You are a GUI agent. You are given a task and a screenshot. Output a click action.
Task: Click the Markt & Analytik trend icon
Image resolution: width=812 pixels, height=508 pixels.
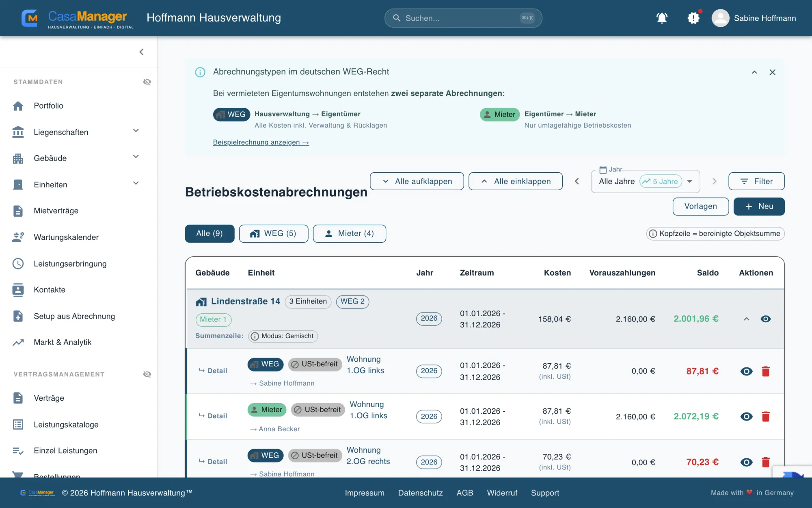pyautogui.click(x=18, y=342)
